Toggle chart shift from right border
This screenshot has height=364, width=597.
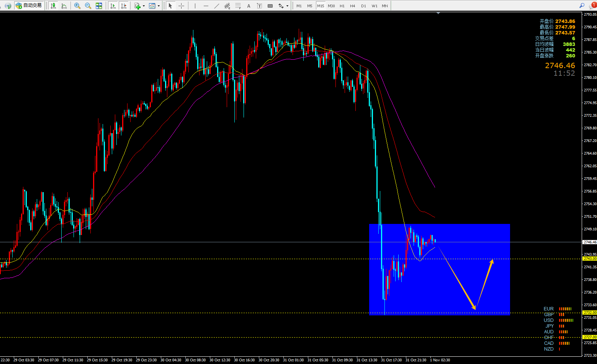[x=123, y=6]
